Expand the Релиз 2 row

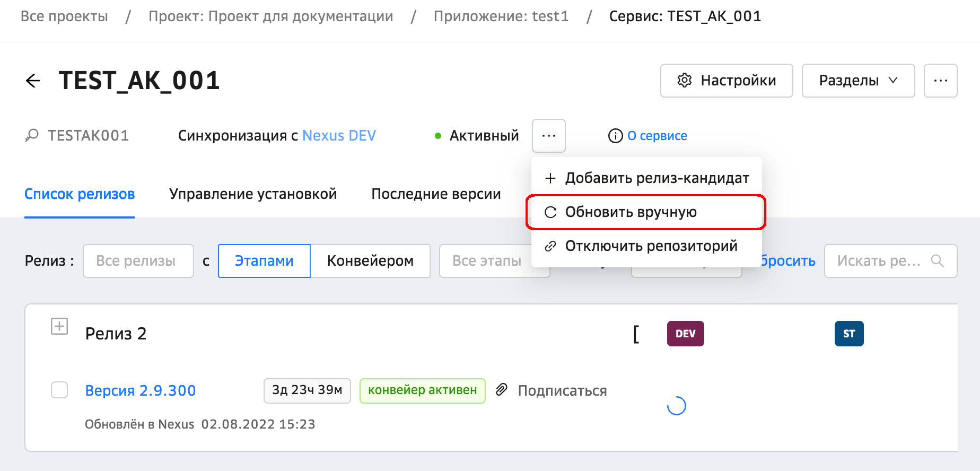(59, 326)
